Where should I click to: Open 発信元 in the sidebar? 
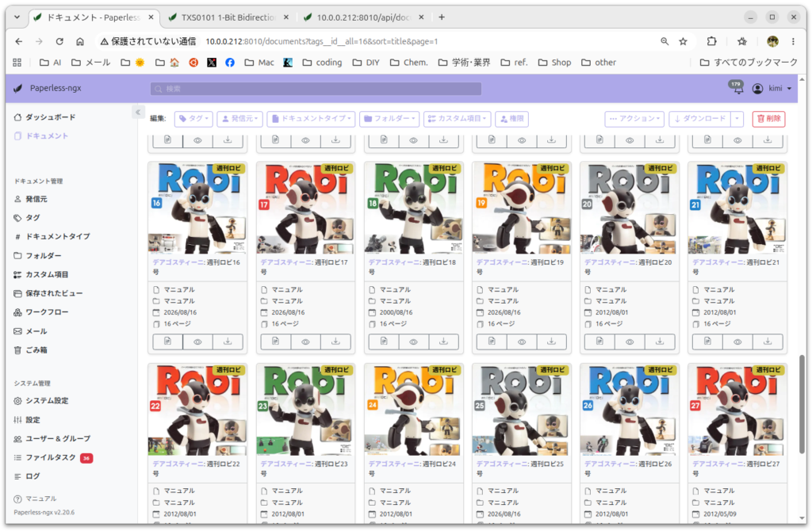pyautogui.click(x=36, y=199)
